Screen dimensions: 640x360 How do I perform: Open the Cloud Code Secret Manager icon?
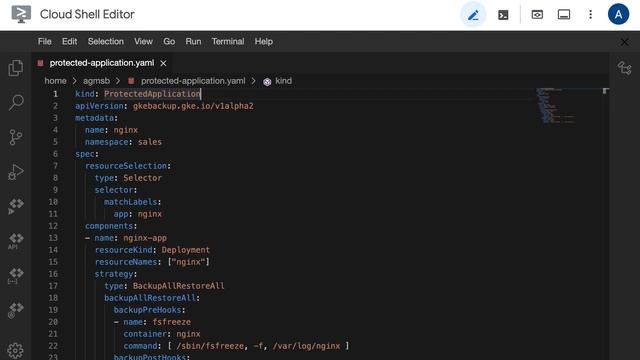click(16, 276)
